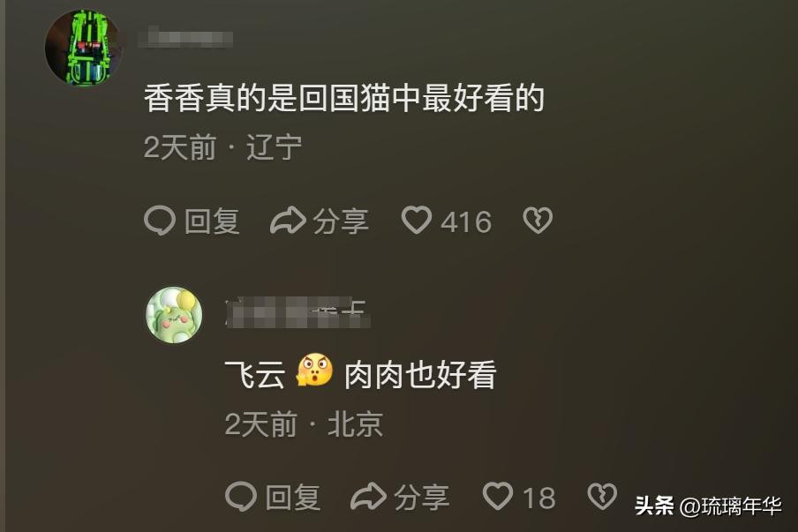Click the 头条 @琉璃年华 watermark

(707, 506)
